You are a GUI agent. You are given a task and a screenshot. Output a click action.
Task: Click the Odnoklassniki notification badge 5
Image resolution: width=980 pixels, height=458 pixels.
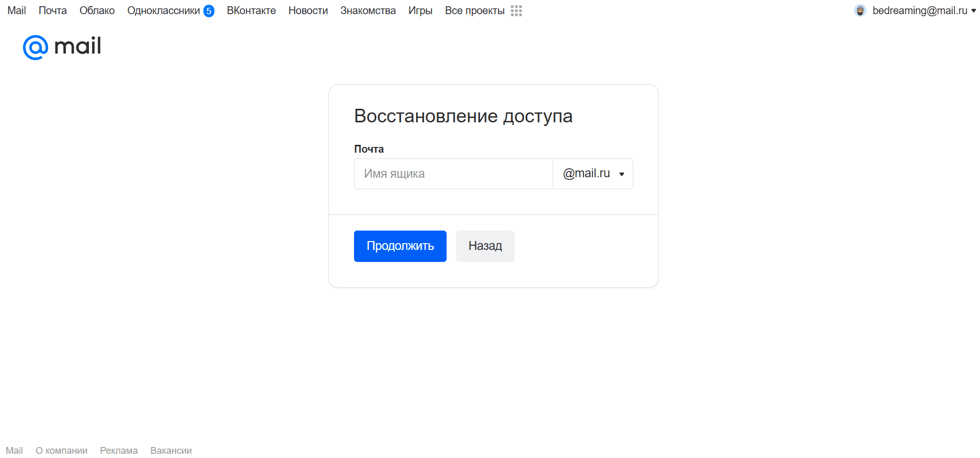pos(209,11)
